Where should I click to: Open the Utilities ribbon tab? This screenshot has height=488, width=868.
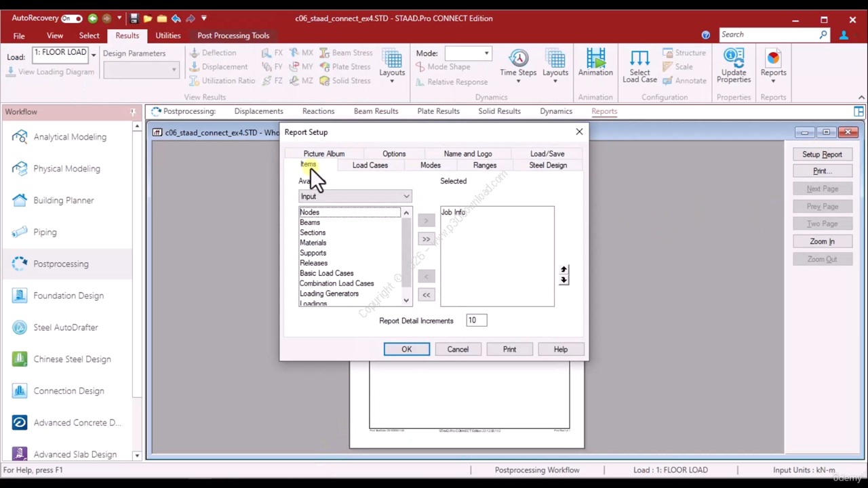167,35
